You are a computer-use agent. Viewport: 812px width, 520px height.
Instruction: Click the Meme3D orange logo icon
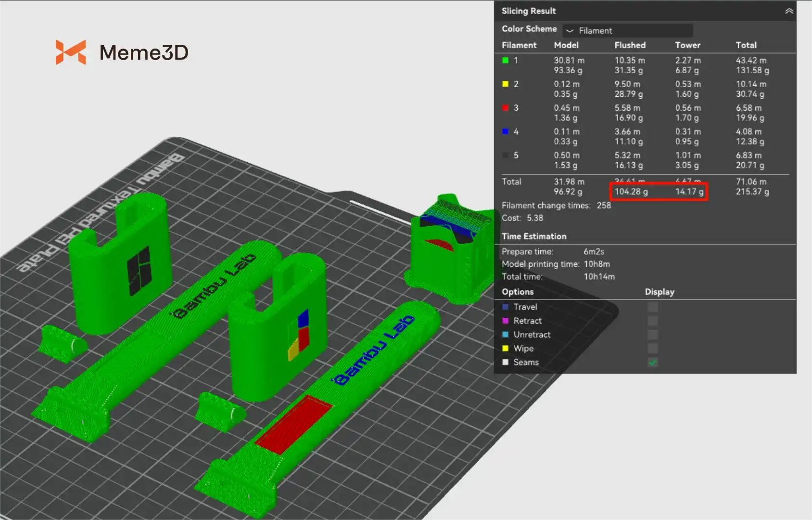point(71,52)
